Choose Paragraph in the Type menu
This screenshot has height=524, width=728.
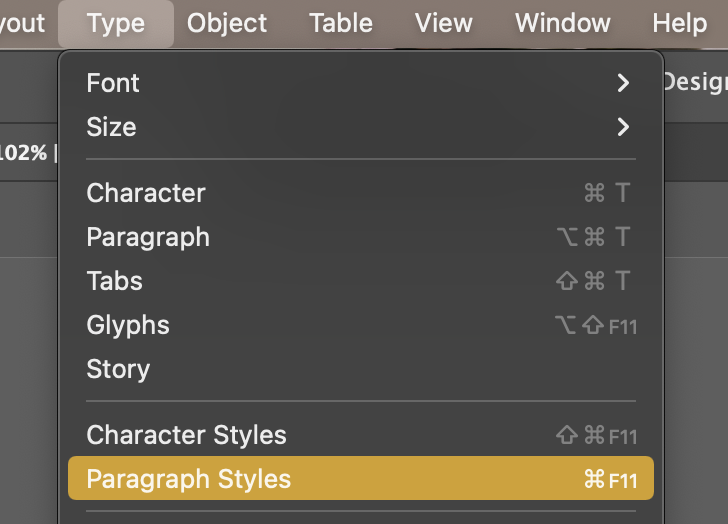148,237
